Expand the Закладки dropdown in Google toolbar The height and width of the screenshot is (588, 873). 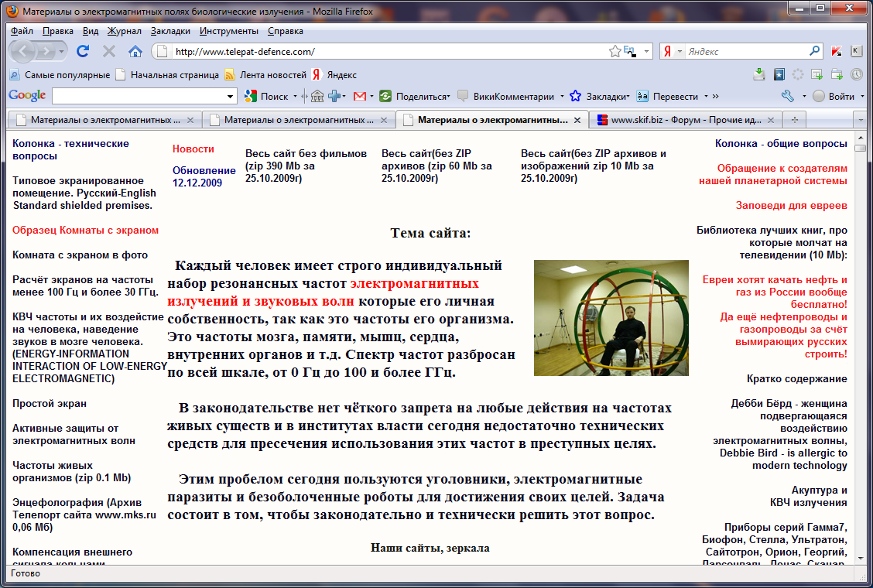click(628, 97)
